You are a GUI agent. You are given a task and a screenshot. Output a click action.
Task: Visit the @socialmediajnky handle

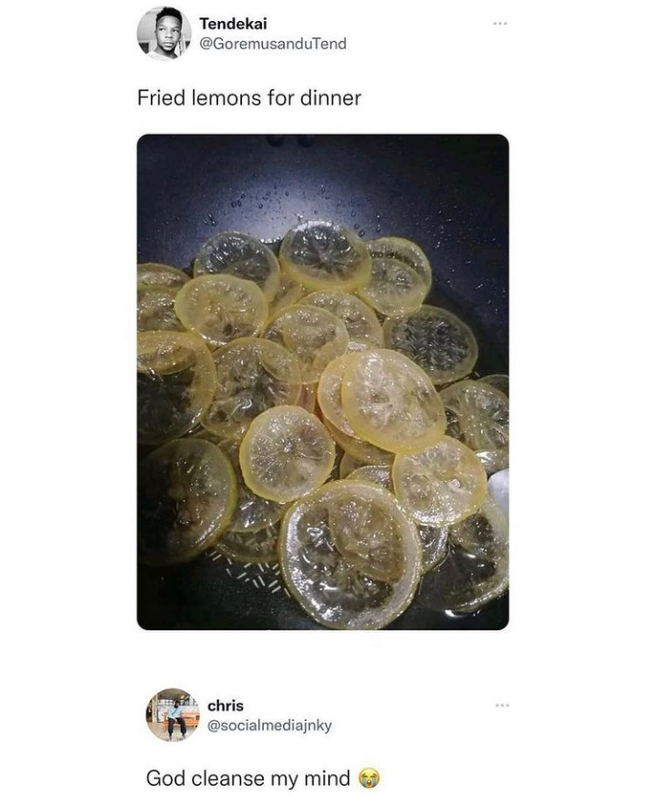(x=269, y=726)
